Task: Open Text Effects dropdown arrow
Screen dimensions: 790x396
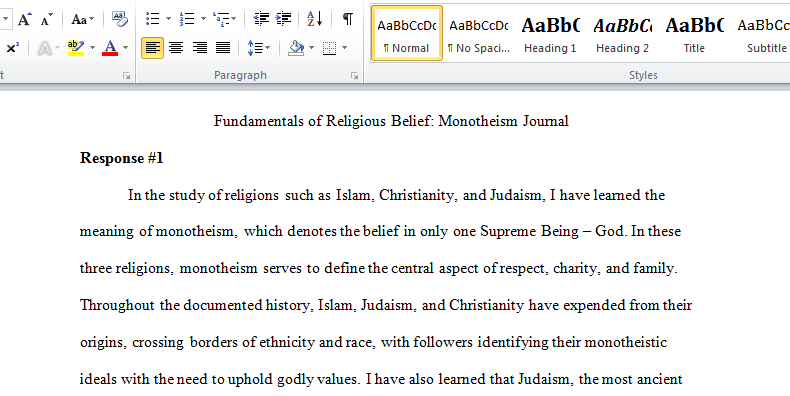Action: (x=57, y=48)
